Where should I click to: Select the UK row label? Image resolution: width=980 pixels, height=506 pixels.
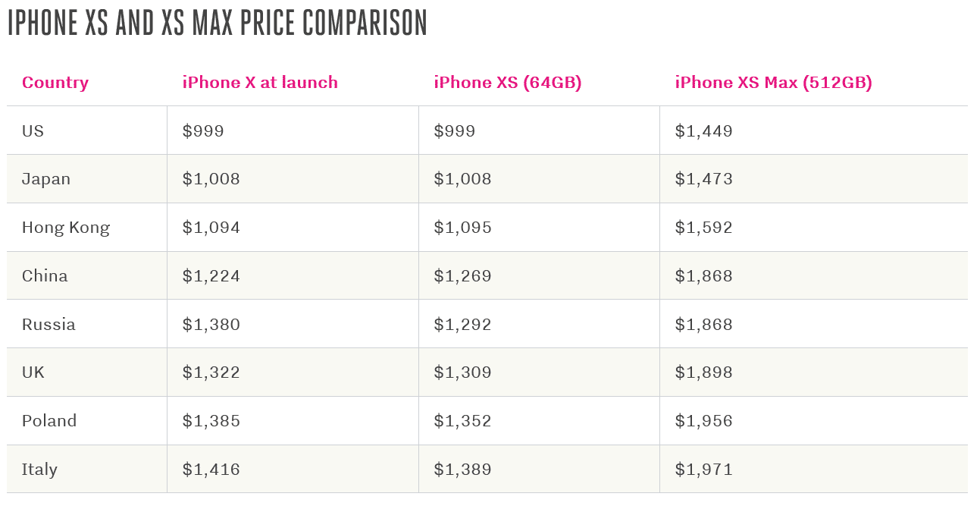click(33, 372)
